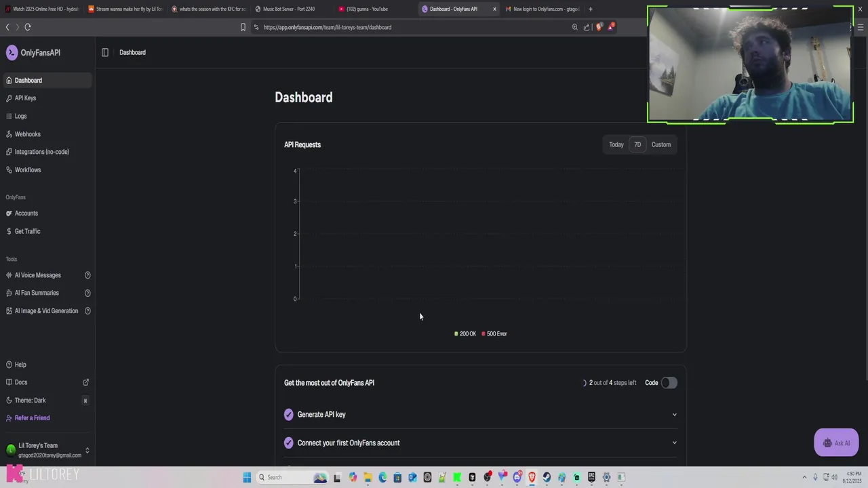Toggle the 200 OK legend entry
The height and width of the screenshot is (488, 868).
pyautogui.click(x=465, y=333)
